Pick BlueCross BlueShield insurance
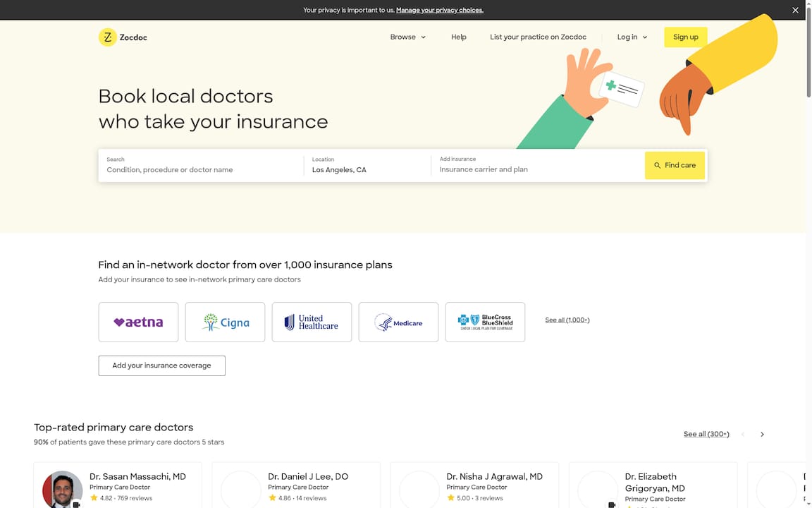The image size is (812, 508). [485, 322]
